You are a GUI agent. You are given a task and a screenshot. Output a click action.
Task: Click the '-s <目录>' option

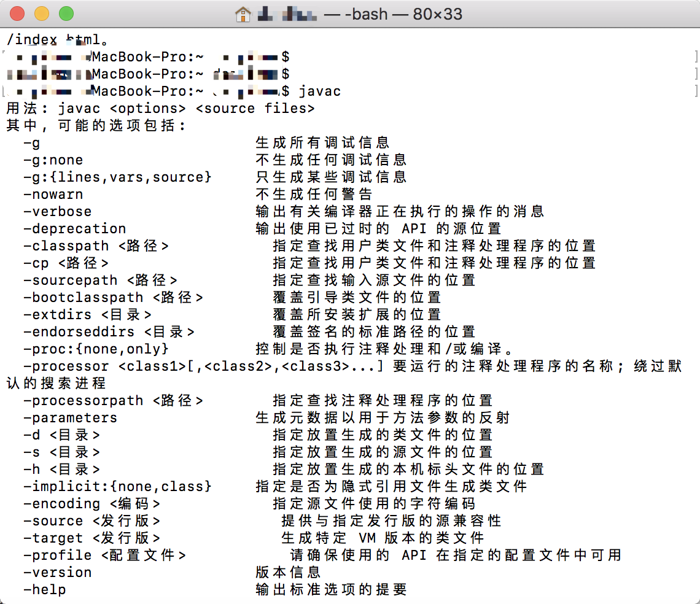(x=61, y=452)
